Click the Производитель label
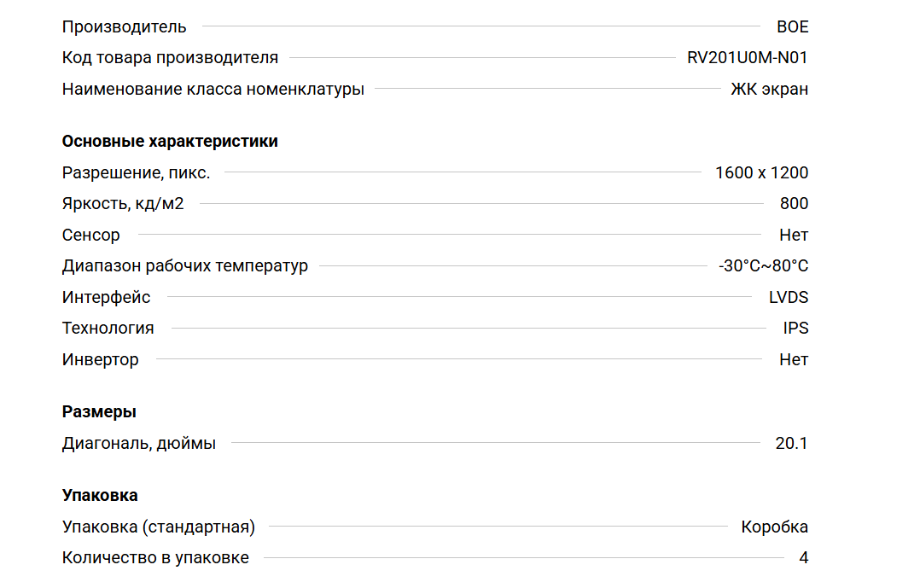This screenshot has width=920, height=588. (124, 26)
